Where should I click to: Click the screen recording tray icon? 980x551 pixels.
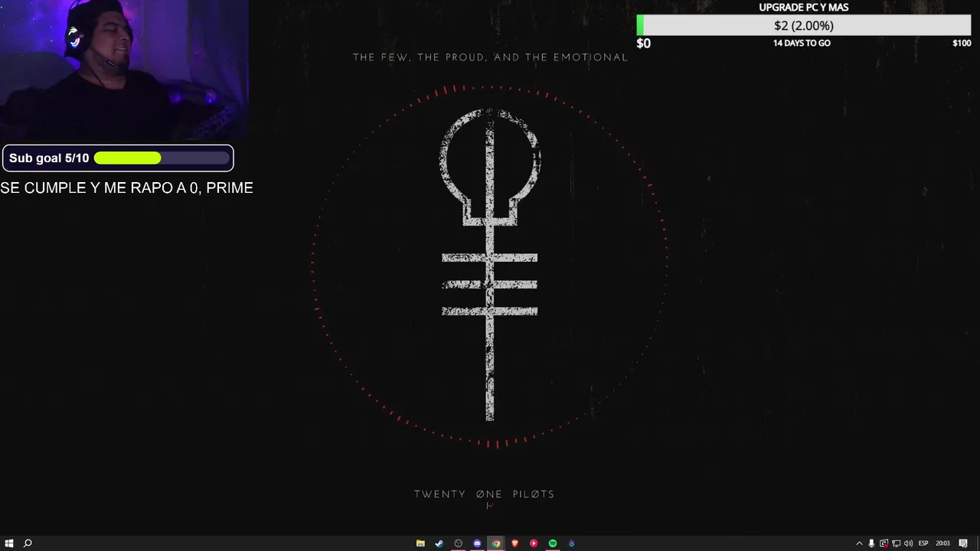tap(884, 543)
